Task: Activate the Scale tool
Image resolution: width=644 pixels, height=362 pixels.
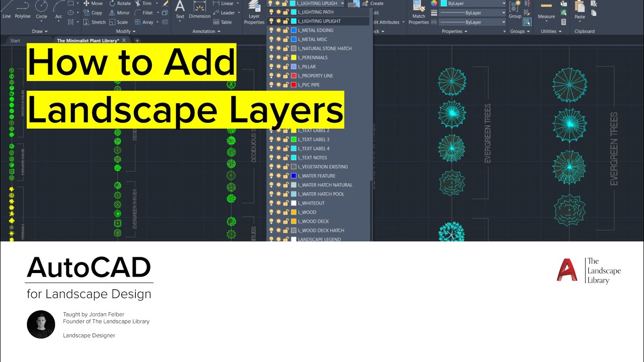Action: point(118,22)
